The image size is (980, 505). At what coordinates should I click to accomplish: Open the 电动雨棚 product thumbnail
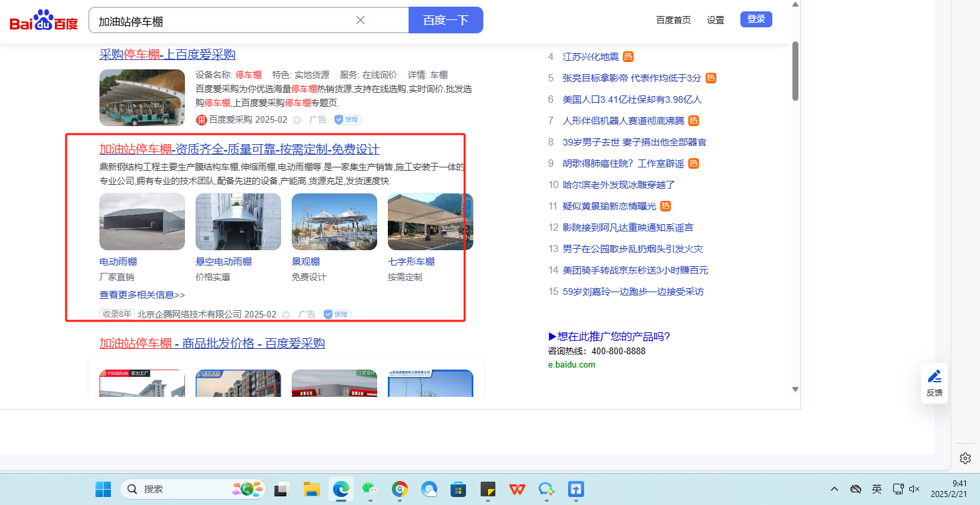142,221
